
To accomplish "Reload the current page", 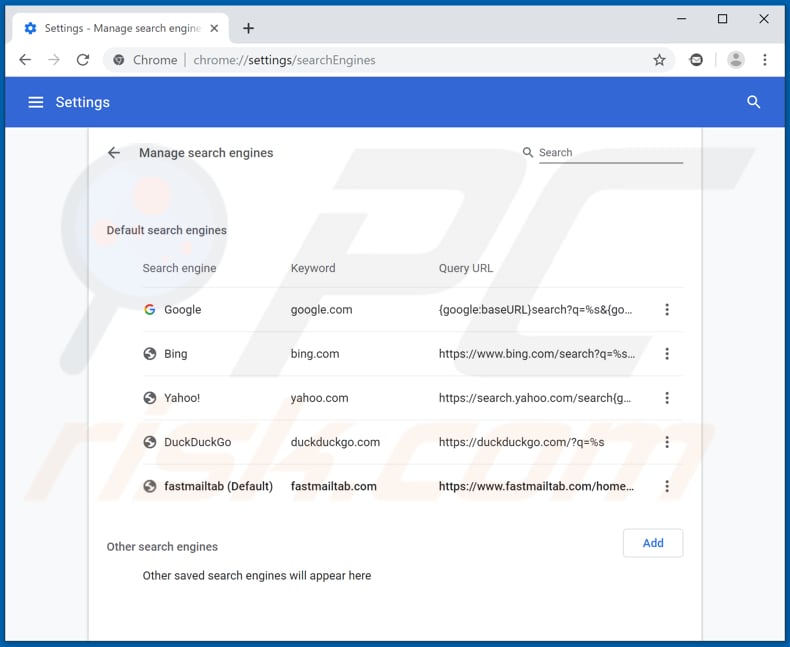I will point(83,60).
